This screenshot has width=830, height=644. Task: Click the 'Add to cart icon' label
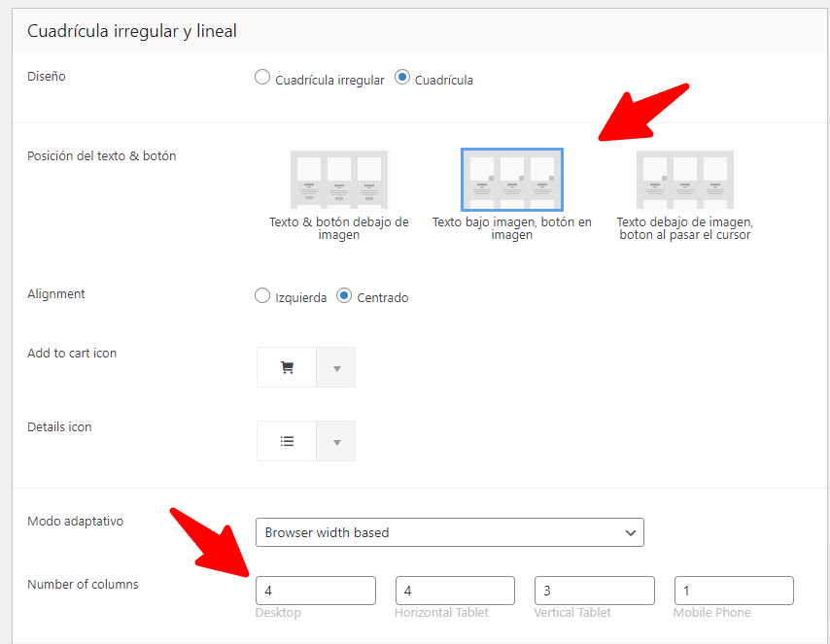point(72,353)
